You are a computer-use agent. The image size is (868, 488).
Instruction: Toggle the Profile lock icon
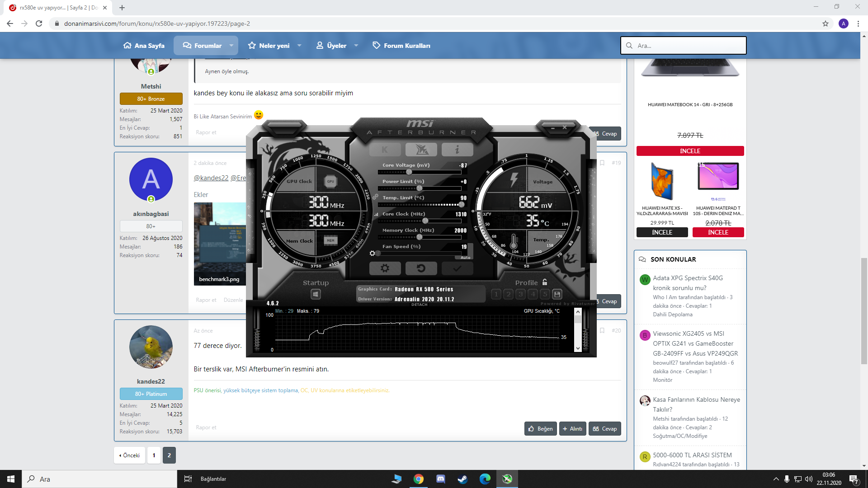[x=545, y=282]
